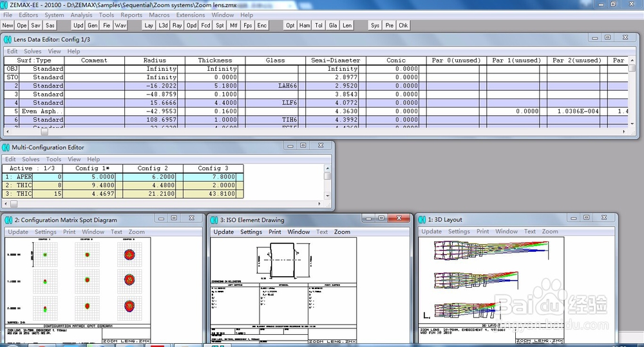Viewport: 644px width, 347px height.
Task: Click the Chk toolbar button
Action: coord(403,26)
